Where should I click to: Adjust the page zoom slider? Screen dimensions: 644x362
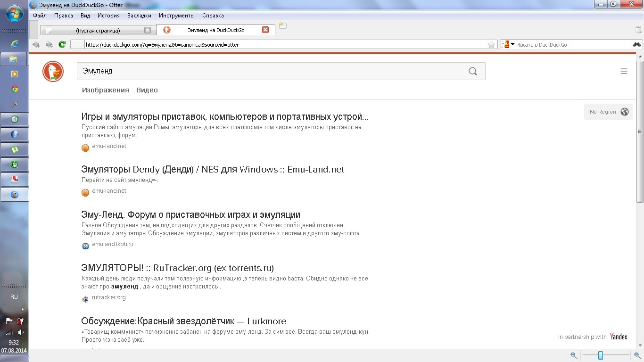(601, 355)
